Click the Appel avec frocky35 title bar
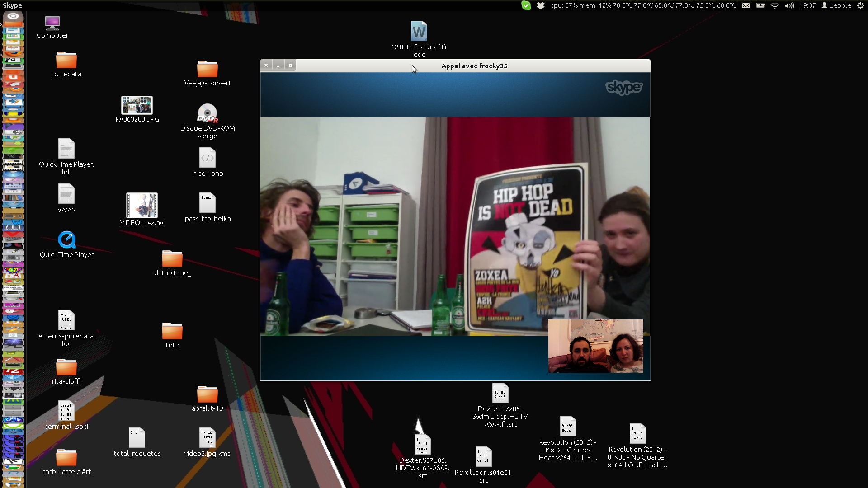The width and height of the screenshot is (868, 488). [x=474, y=66]
